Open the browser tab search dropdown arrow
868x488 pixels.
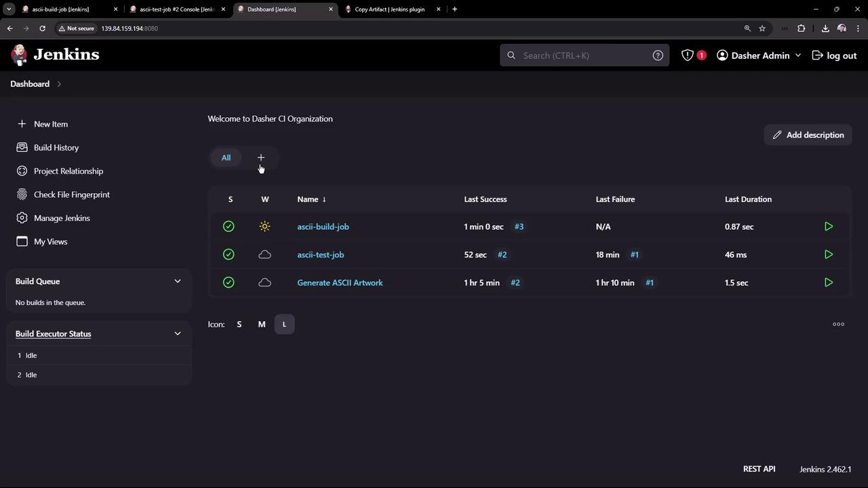(x=9, y=9)
